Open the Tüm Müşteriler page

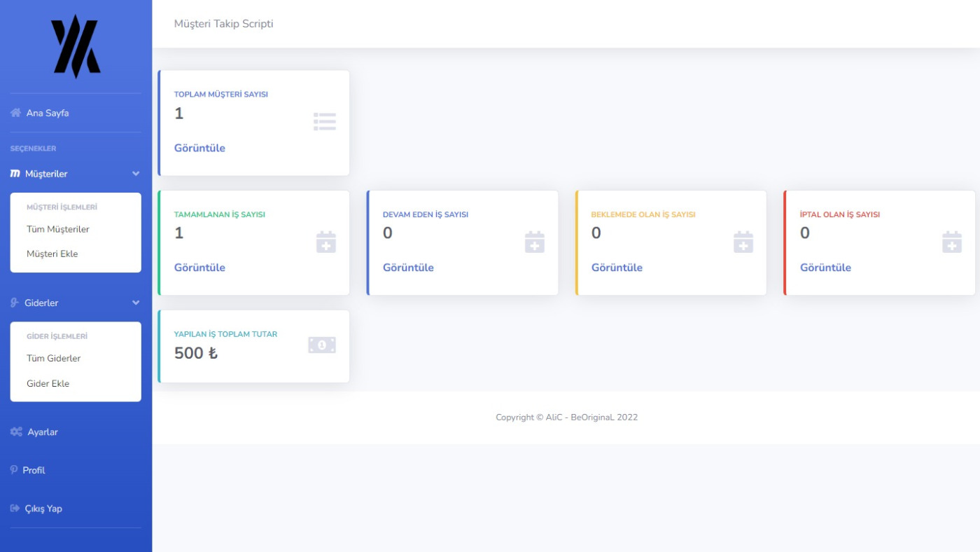click(x=57, y=229)
